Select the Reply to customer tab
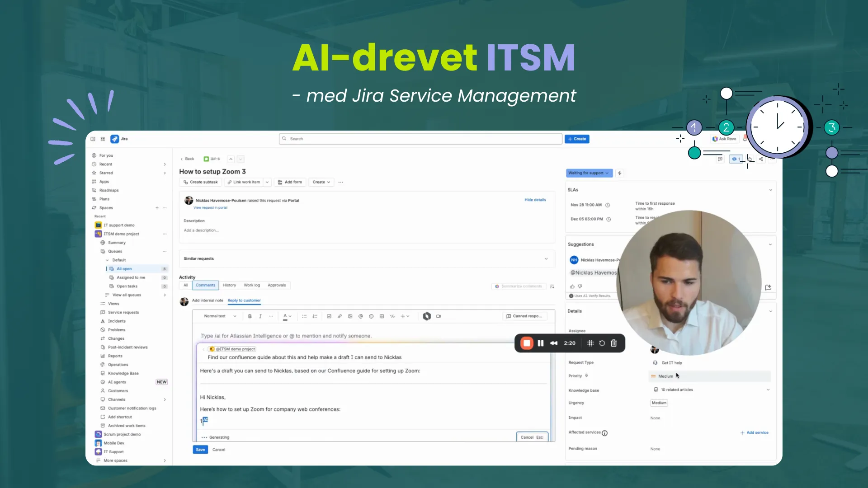The width and height of the screenshot is (868, 488). click(244, 300)
